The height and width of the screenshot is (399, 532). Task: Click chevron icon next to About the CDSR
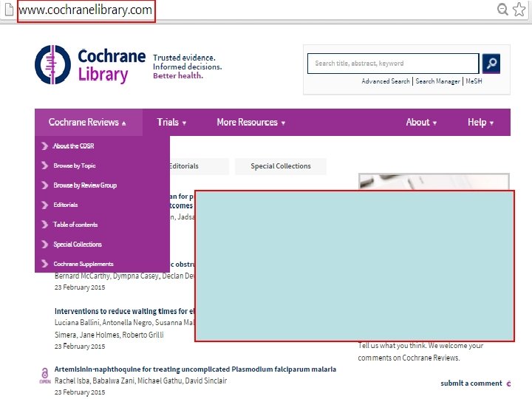44,146
